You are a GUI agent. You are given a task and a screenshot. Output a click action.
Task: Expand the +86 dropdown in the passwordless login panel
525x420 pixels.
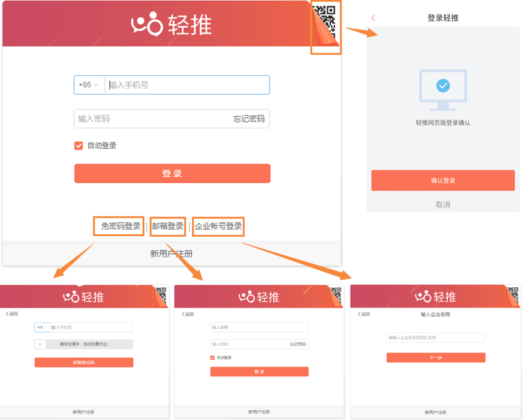[42, 327]
